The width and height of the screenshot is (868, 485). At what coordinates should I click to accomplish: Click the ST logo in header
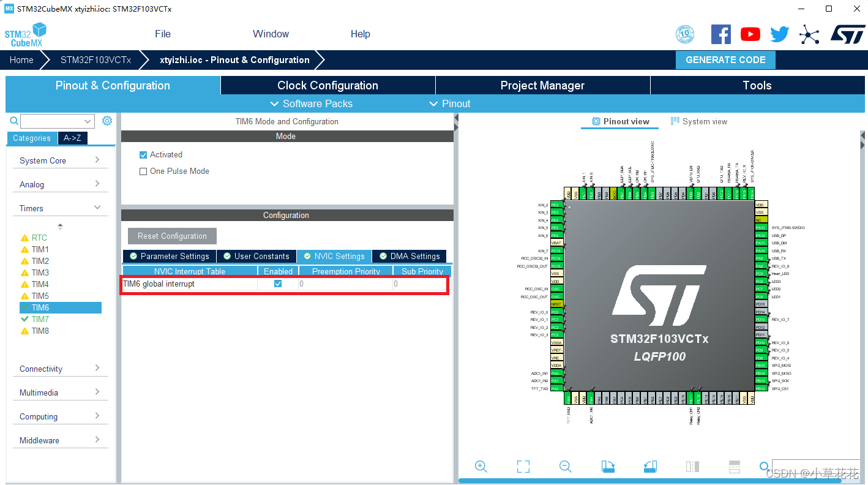[848, 34]
